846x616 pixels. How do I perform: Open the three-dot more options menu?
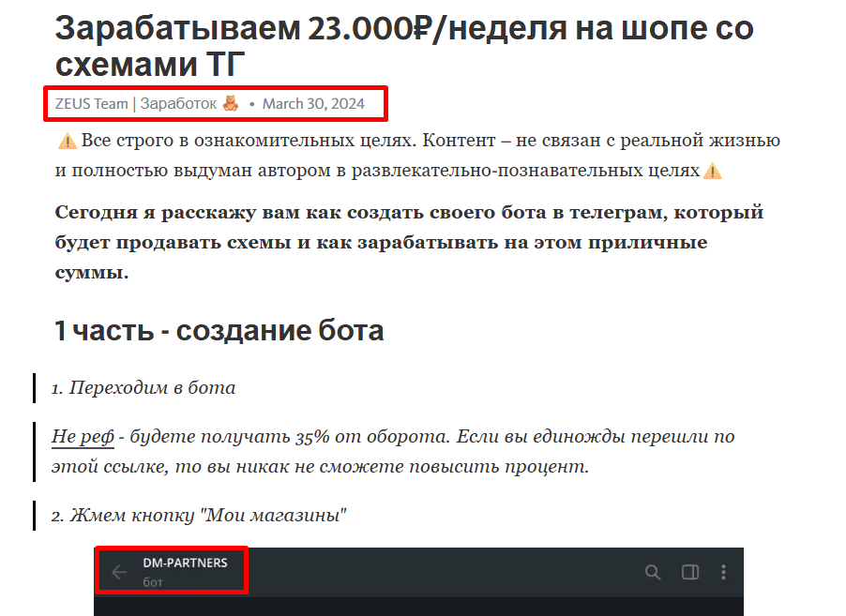point(723,572)
